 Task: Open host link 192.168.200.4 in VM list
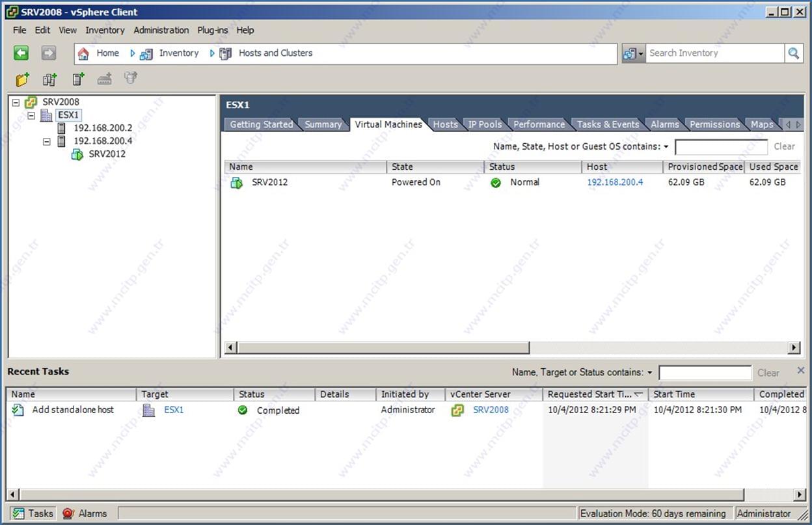pos(615,183)
